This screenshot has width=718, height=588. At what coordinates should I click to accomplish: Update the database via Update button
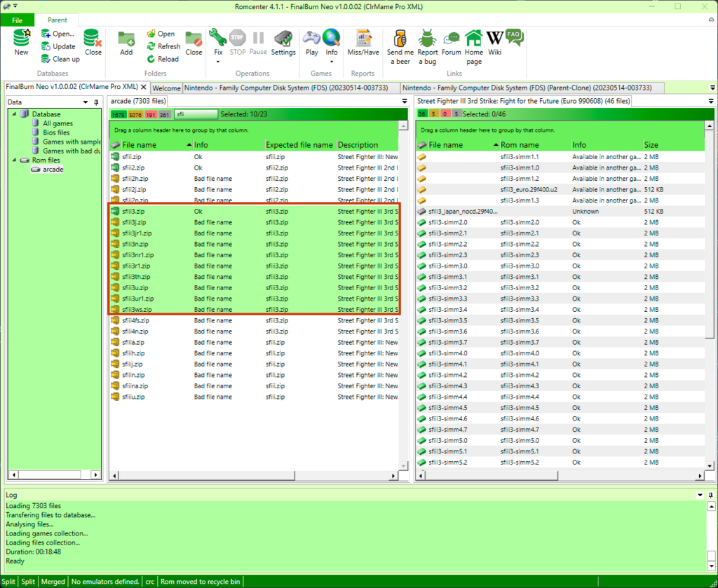(x=58, y=46)
